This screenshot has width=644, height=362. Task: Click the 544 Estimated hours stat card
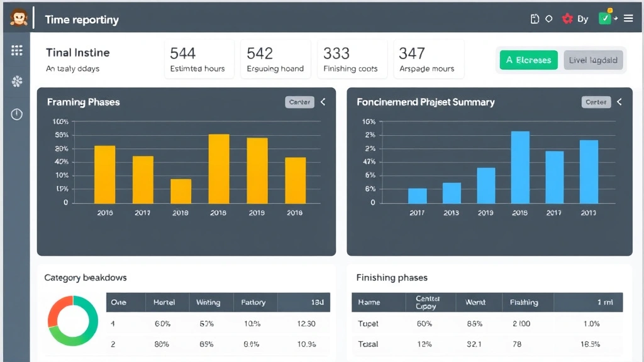coord(199,58)
